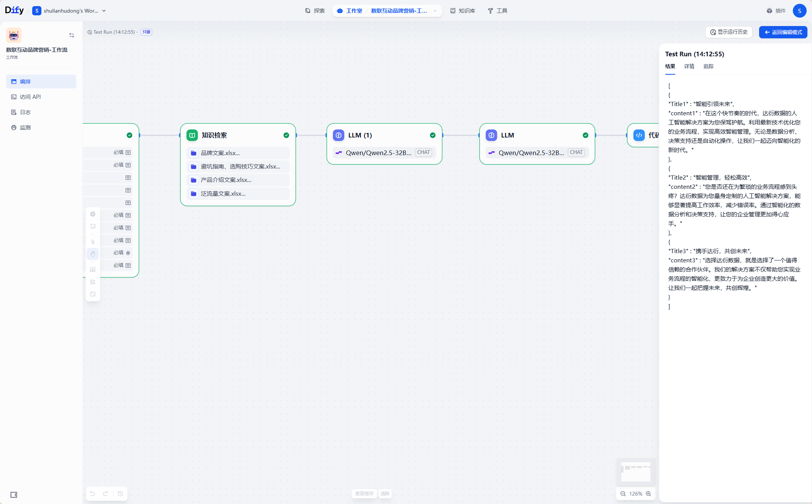Viewport: 812px width, 504px height.
Task: Open the 126% zoom level menu
Action: coord(636,494)
